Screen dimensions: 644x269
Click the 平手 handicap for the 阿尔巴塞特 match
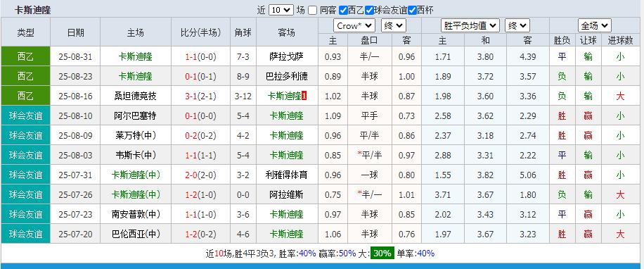point(370,115)
